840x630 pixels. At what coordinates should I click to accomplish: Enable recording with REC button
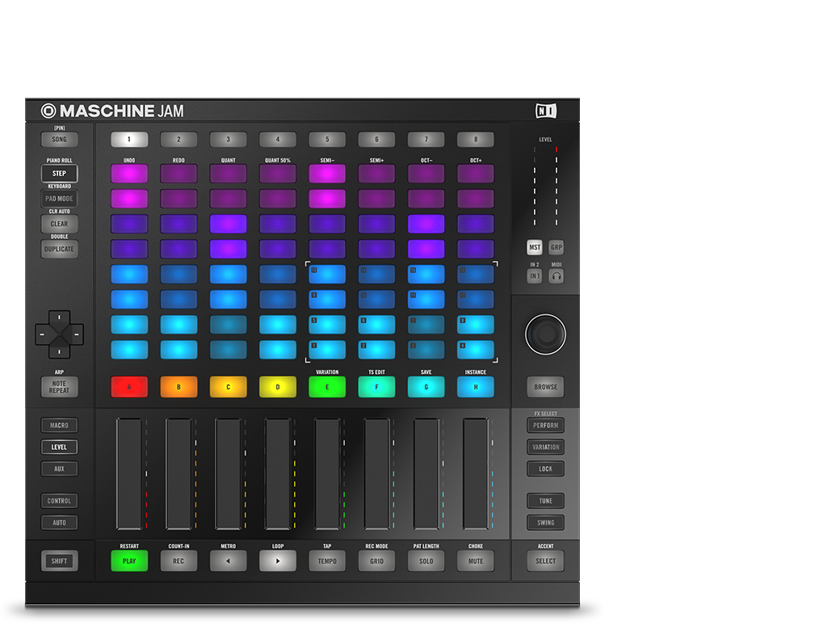coord(178,561)
